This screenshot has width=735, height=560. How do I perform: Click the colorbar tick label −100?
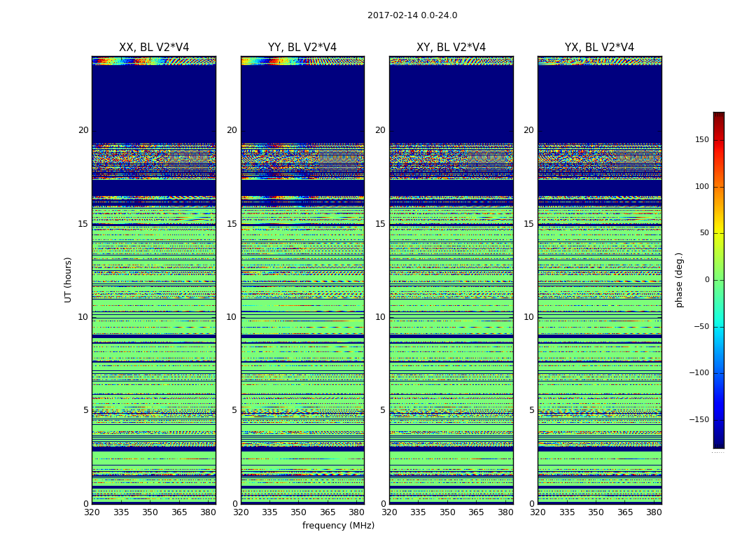(698, 373)
